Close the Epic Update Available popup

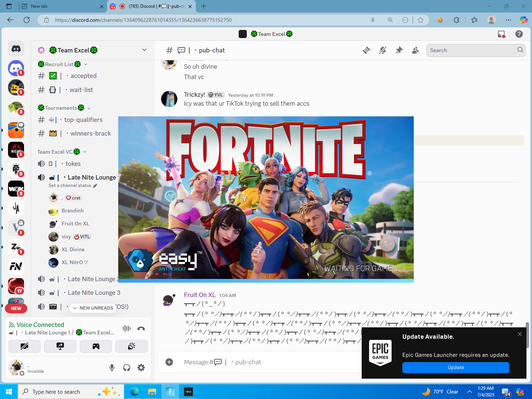pyautogui.click(x=520, y=334)
